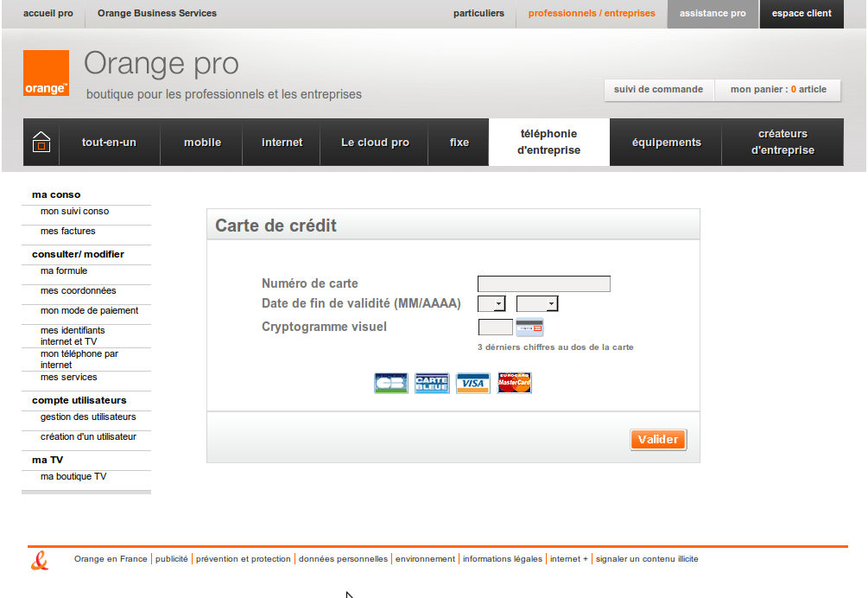Open the tout-en-un menu
This screenshot has width=868, height=598.
click(109, 143)
